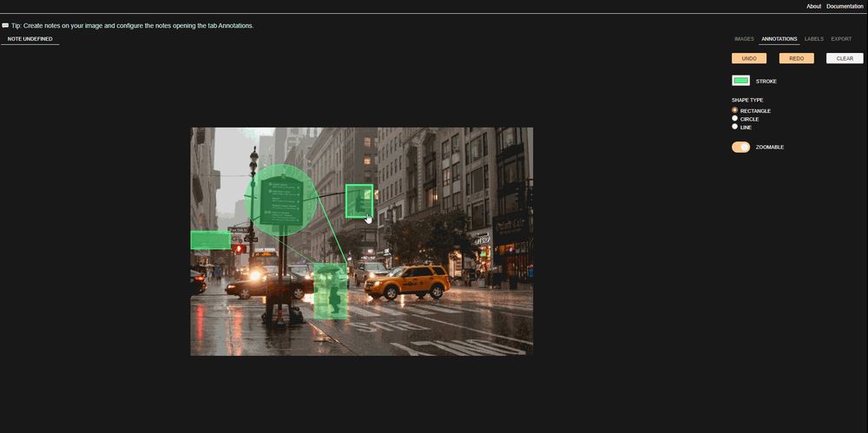Viewport: 868px width, 433px height.
Task: Click the green circle annotation on the sign
Action: tap(280, 200)
